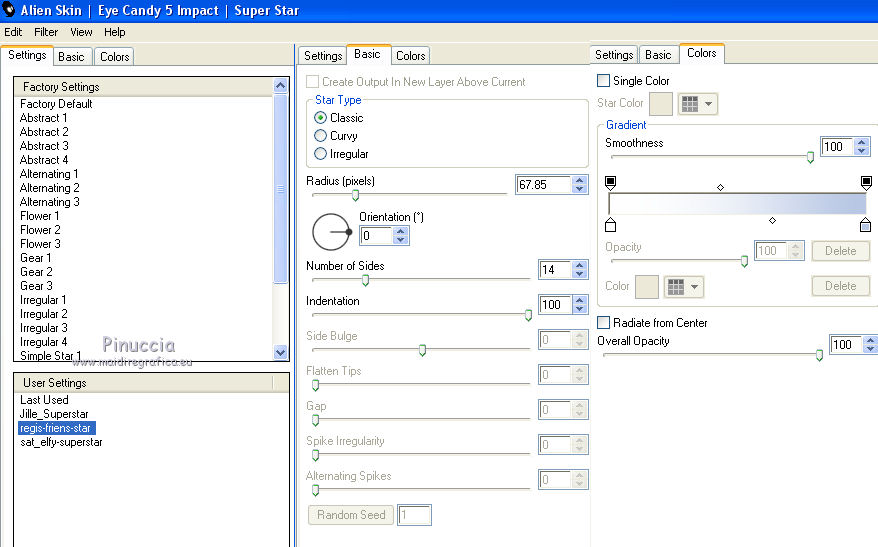Check Create Output In New Layer Above Current
The height and width of the screenshot is (547, 878).
[x=312, y=82]
